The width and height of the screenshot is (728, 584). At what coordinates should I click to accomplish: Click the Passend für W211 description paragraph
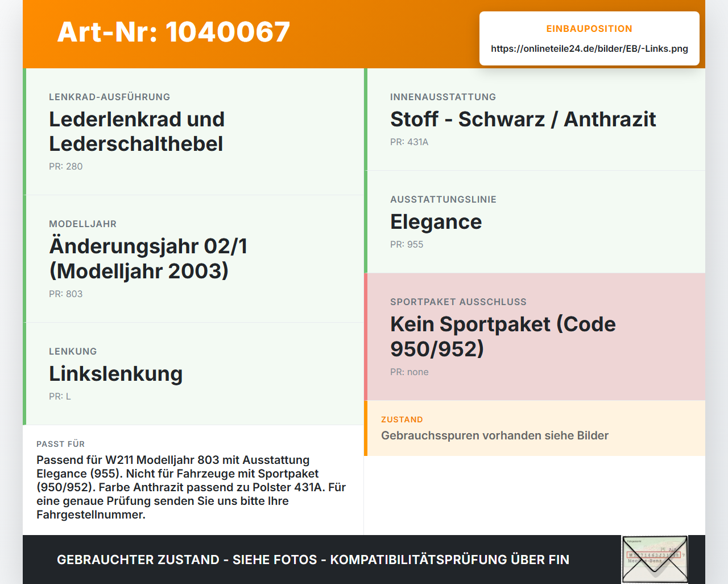[191, 487]
